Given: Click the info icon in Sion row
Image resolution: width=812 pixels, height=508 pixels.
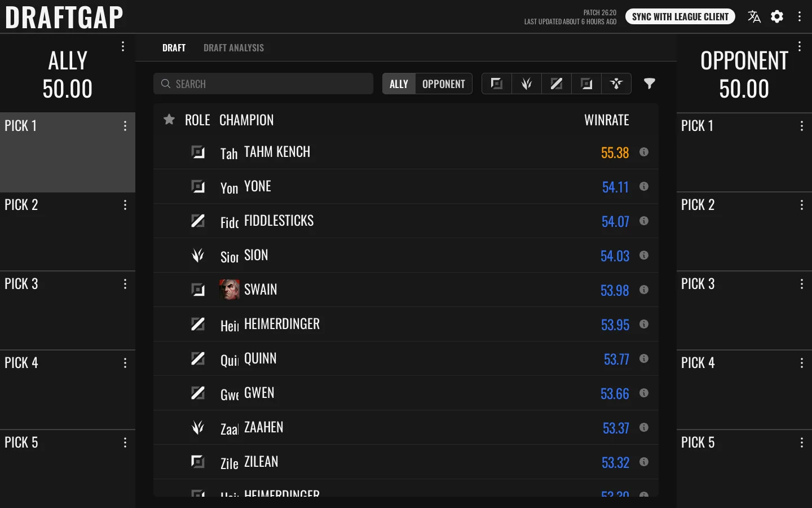Looking at the screenshot, I should (644, 255).
